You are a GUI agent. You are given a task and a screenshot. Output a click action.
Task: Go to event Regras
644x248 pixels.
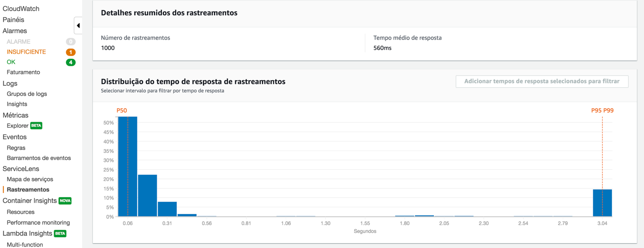pos(16,148)
